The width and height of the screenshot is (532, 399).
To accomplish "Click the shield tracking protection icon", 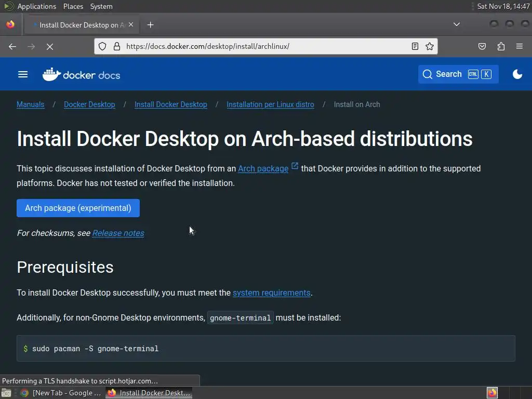I will coord(102,46).
